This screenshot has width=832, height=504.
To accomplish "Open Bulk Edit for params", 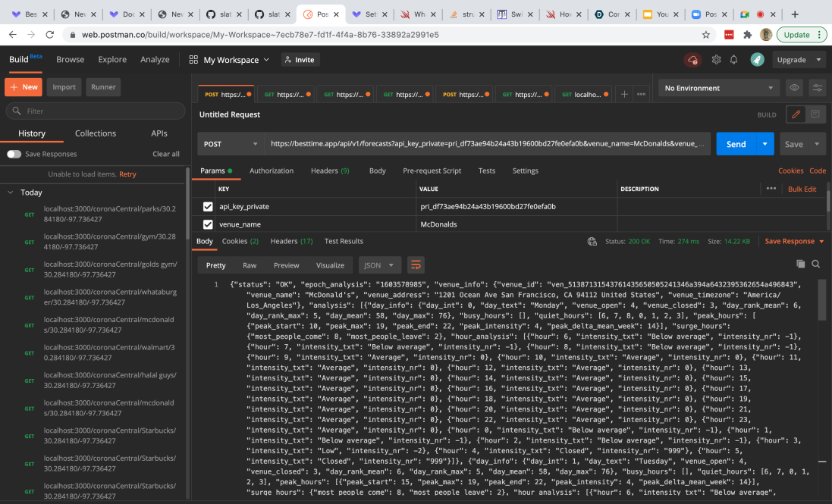I will (802, 189).
